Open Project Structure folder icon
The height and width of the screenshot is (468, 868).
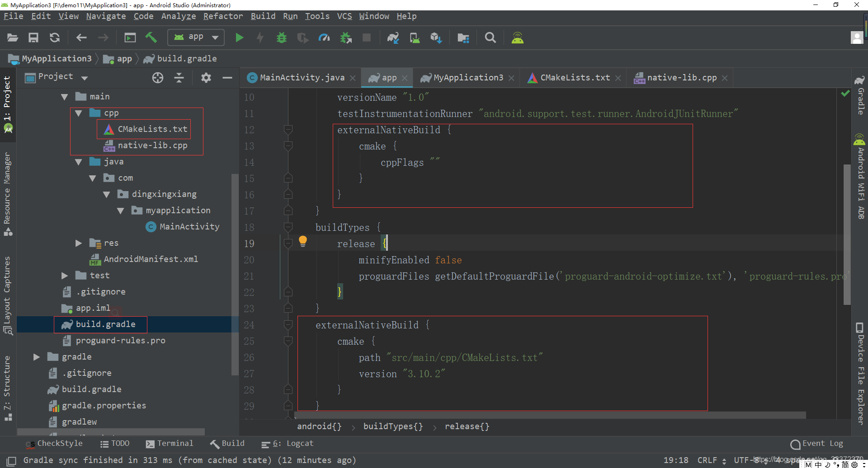(x=463, y=37)
